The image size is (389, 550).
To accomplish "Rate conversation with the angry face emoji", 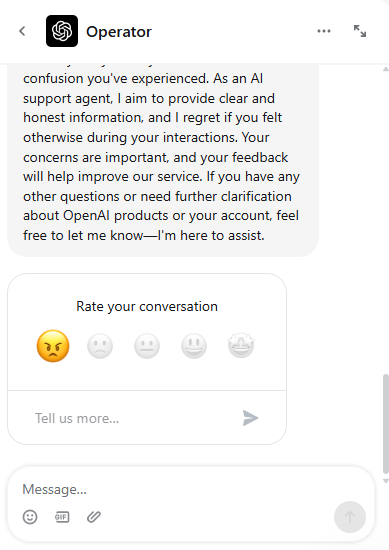I will [x=53, y=346].
